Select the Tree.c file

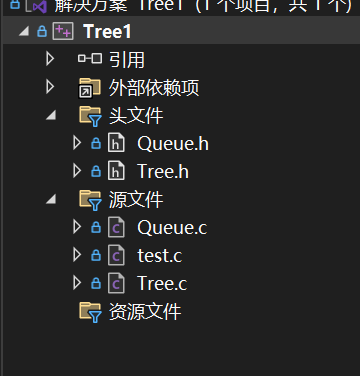tap(162, 284)
